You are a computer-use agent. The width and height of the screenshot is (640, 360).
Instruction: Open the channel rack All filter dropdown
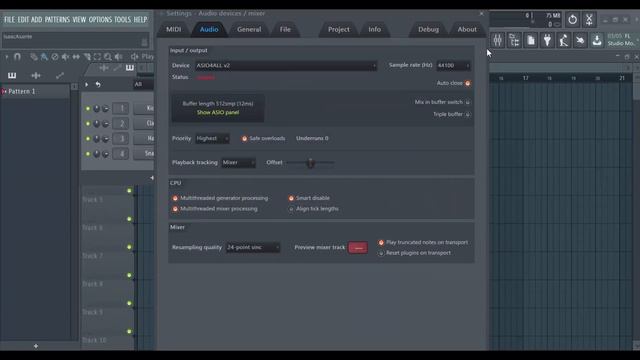click(143, 84)
